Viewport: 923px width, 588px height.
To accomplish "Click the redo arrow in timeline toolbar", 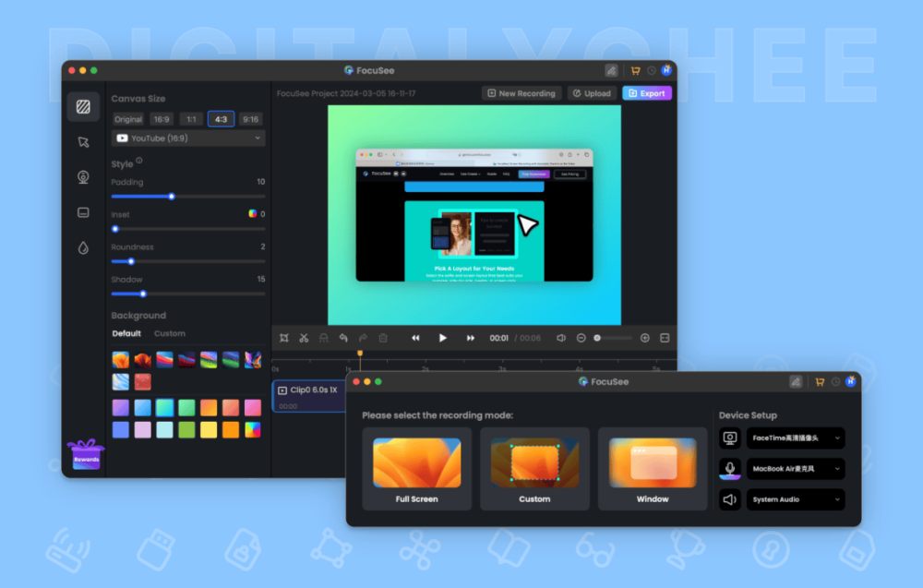I will pyautogui.click(x=363, y=338).
